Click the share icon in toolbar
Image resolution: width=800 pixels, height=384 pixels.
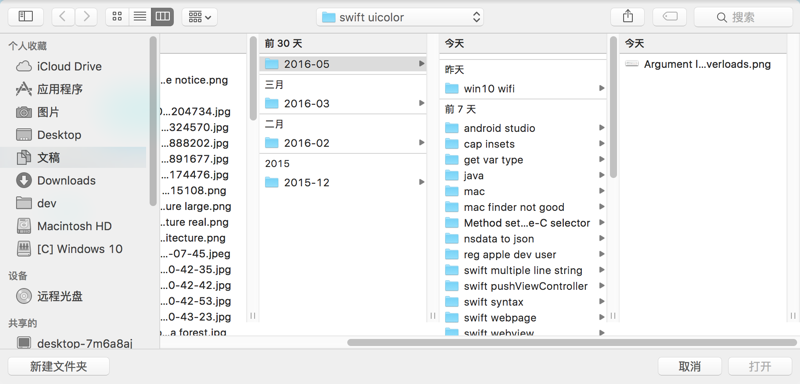(x=628, y=17)
